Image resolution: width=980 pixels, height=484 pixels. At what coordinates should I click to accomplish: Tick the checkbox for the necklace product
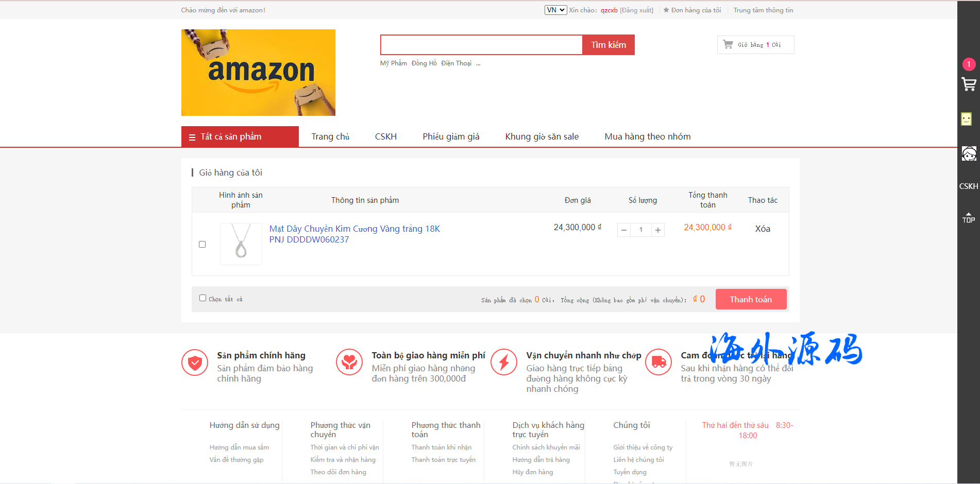tap(202, 245)
